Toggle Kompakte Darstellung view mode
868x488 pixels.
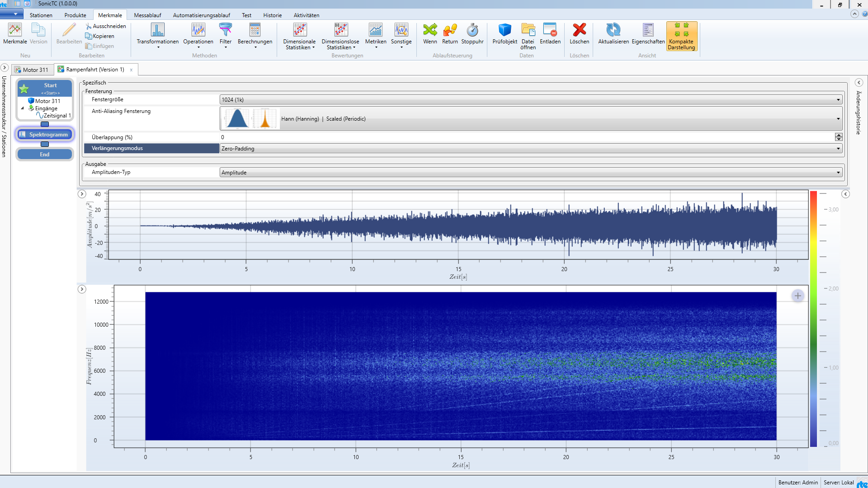pos(681,36)
